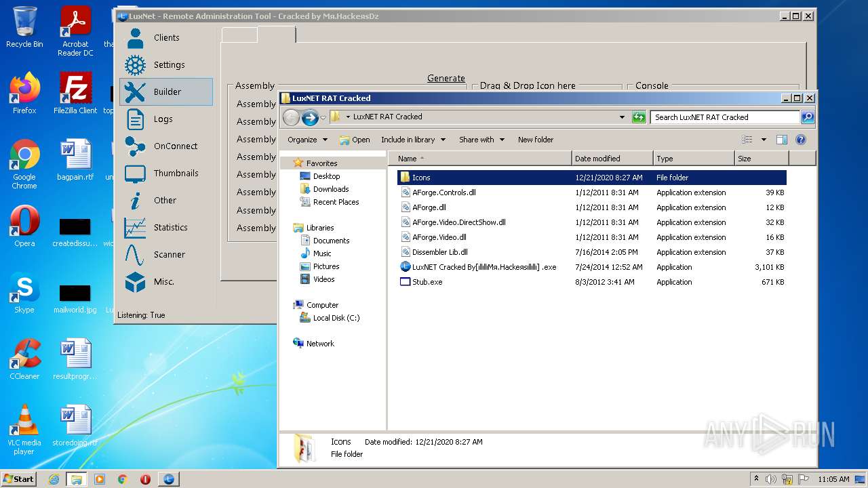
Task: Open the change view options dropdown arrow
Action: click(x=764, y=140)
